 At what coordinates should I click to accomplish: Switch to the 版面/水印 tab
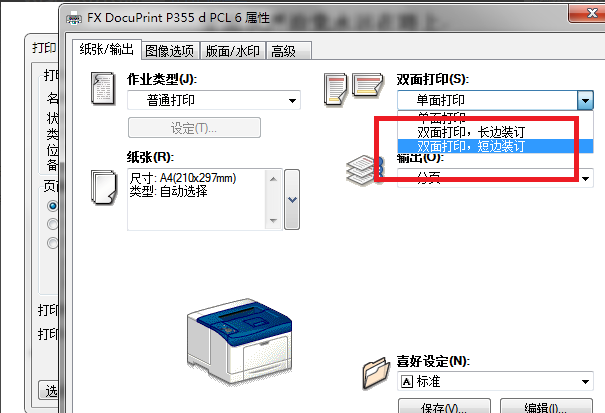click(x=233, y=51)
